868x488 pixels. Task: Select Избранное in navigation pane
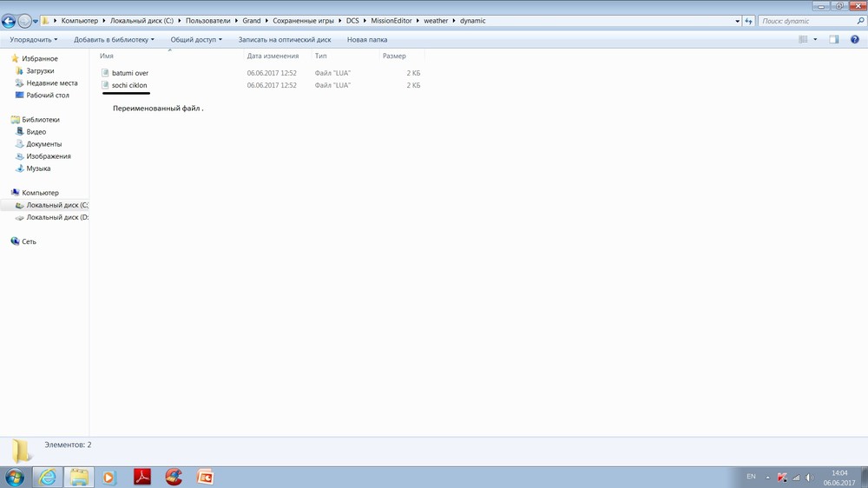40,59
